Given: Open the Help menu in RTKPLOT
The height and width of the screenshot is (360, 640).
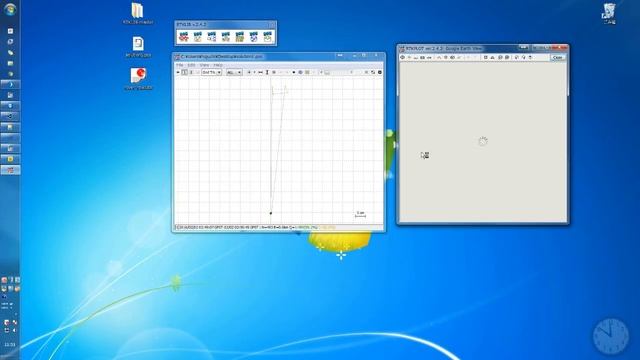Looking at the screenshot, I should coord(218,65).
